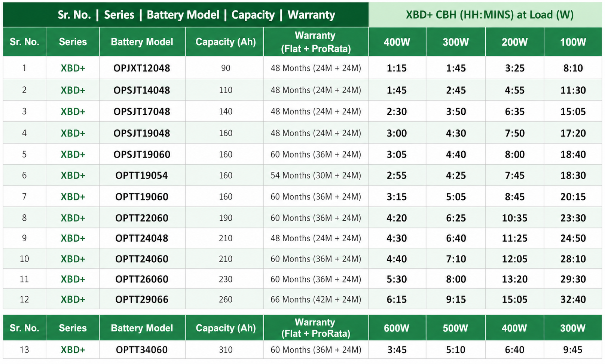The image size is (605, 364).
Task: Click the 600W column header
Action: click(x=397, y=328)
